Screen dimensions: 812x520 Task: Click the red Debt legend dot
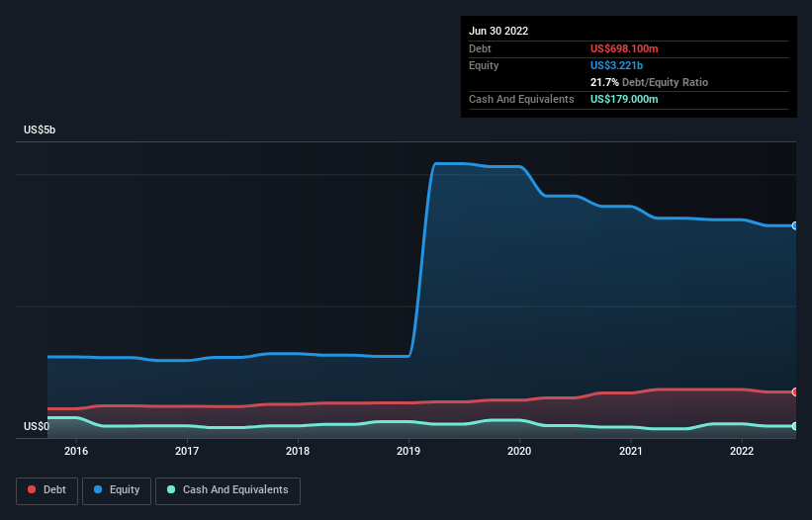point(32,489)
